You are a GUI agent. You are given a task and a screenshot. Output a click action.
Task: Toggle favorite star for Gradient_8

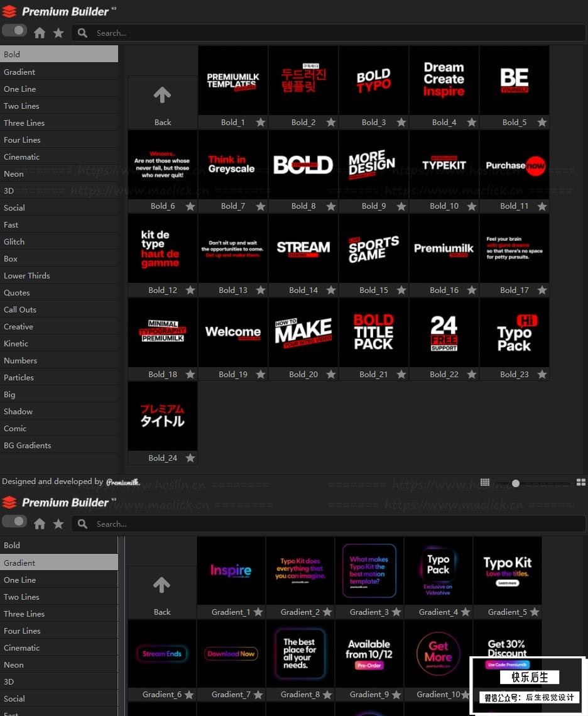tap(327, 695)
